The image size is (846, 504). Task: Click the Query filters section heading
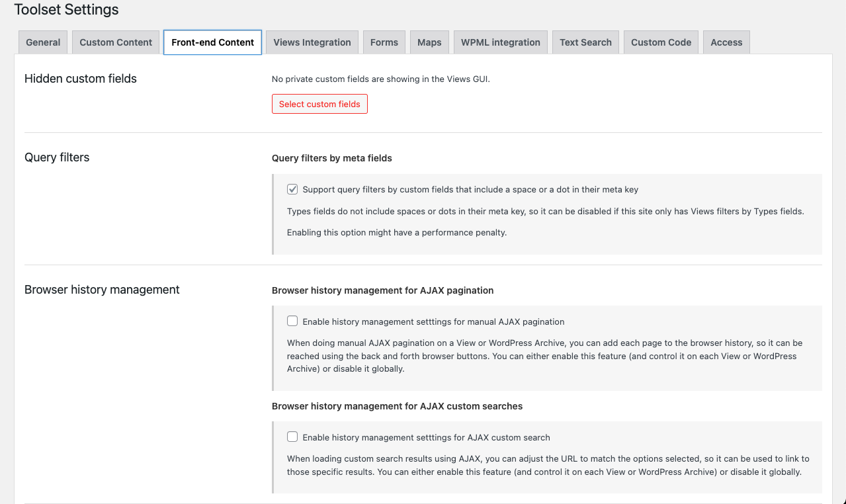(x=57, y=157)
